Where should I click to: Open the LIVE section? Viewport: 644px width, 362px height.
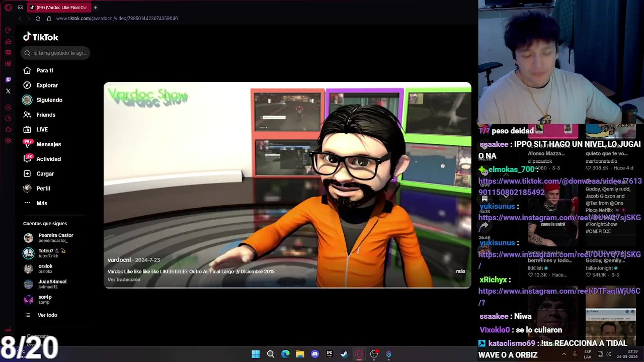pyautogui.click(x=35, y=130)
